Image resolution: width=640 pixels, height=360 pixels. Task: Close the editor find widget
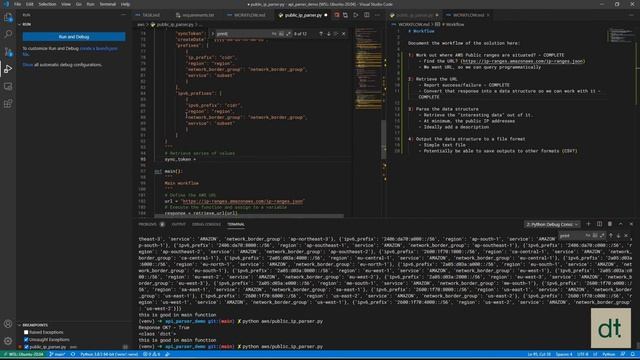(x=343, y=34)
